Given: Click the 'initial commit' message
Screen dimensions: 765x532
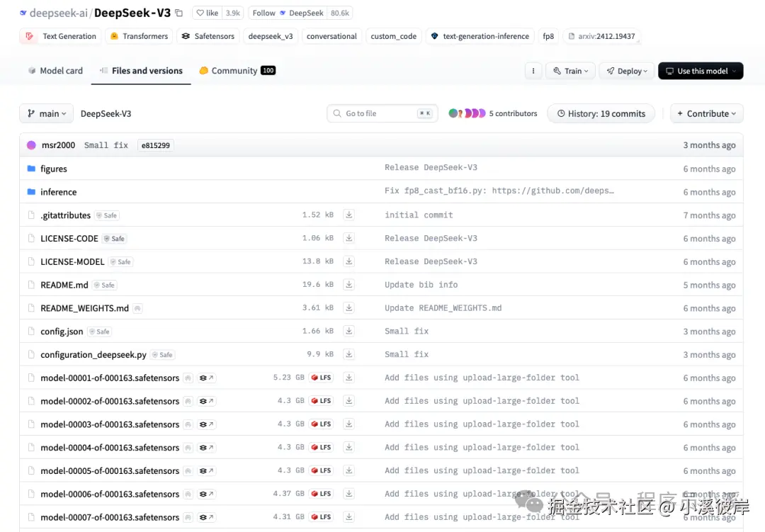Looking at the screenshot, I should click(x=419, y=215).
